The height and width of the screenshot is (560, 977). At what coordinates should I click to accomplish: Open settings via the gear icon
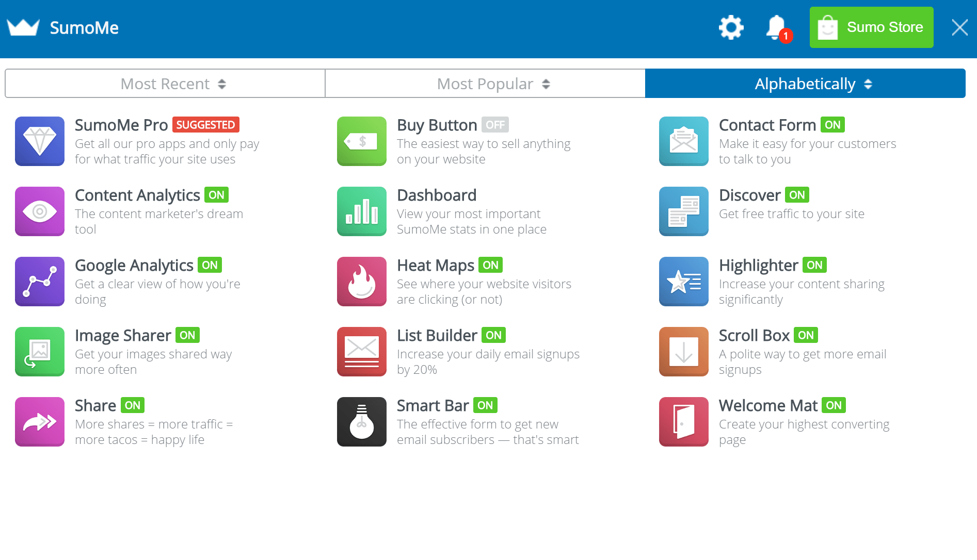coord(731,27)
